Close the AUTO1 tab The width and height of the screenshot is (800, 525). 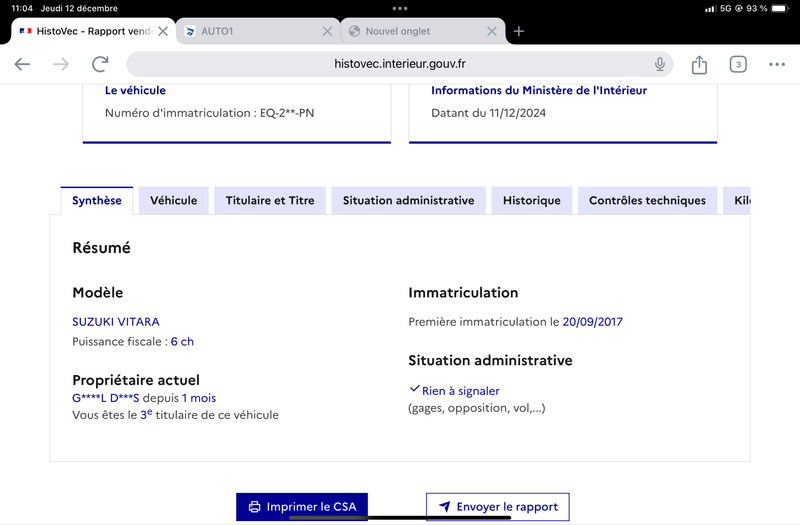[328, 31]
